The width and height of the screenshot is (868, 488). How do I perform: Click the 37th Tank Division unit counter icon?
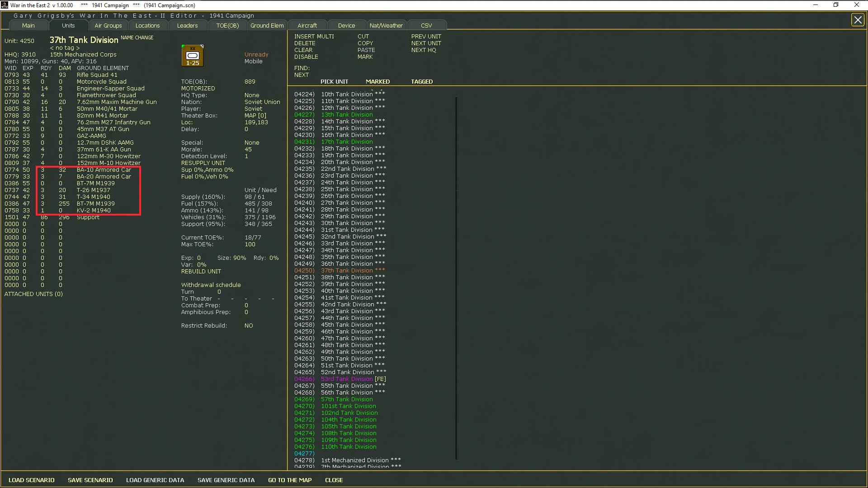coord(193,56)
